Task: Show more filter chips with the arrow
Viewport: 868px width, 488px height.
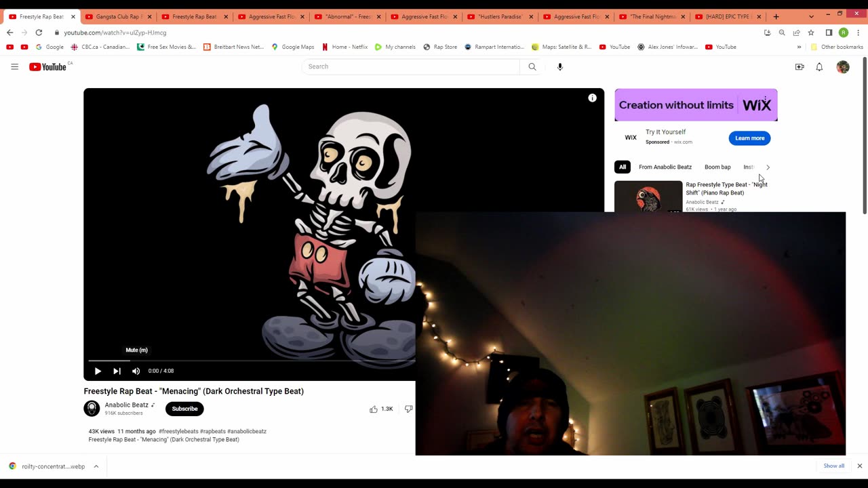Action: [768, 167]
